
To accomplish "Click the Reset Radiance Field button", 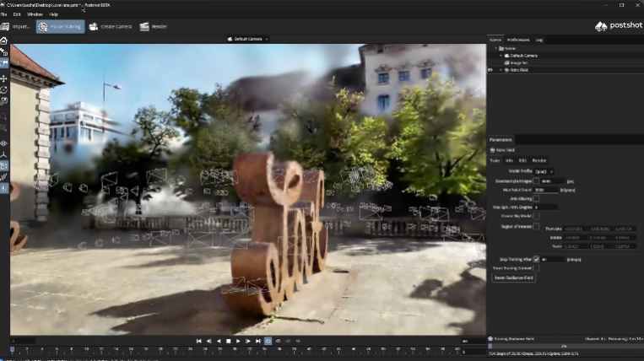I will (x=513, y=277).
